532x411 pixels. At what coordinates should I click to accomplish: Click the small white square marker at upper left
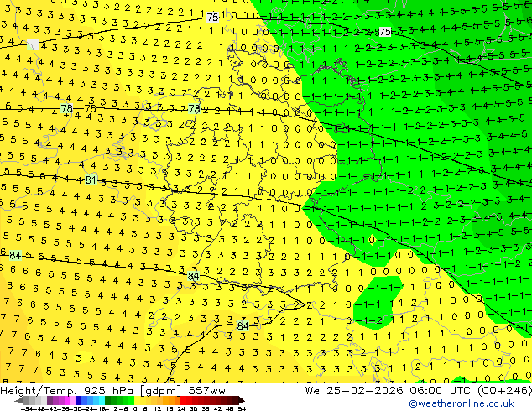(x=33, y=44)
